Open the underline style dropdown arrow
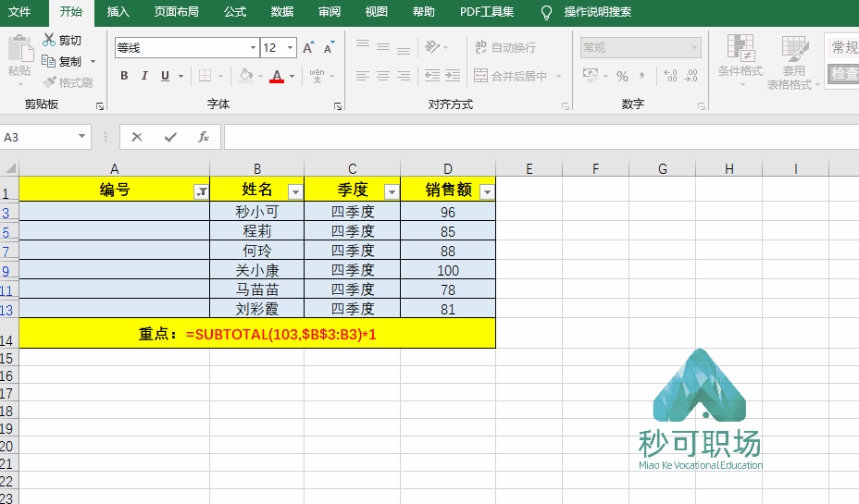The image size is (859, 504). pyautogui.click(x=181, y=76)
